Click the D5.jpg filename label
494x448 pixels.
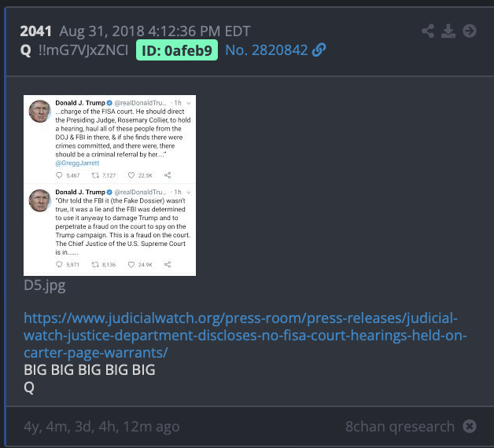click(45, 285)
